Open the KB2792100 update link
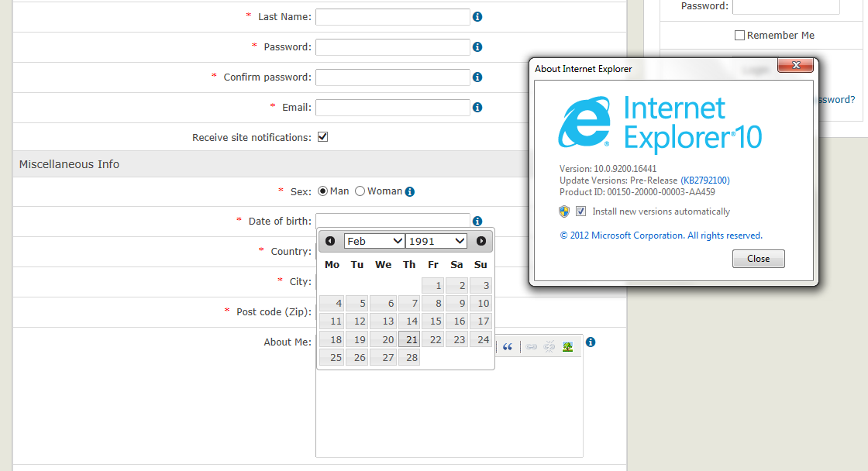This screenshot has width=868, height=471. tap(705, 180)
